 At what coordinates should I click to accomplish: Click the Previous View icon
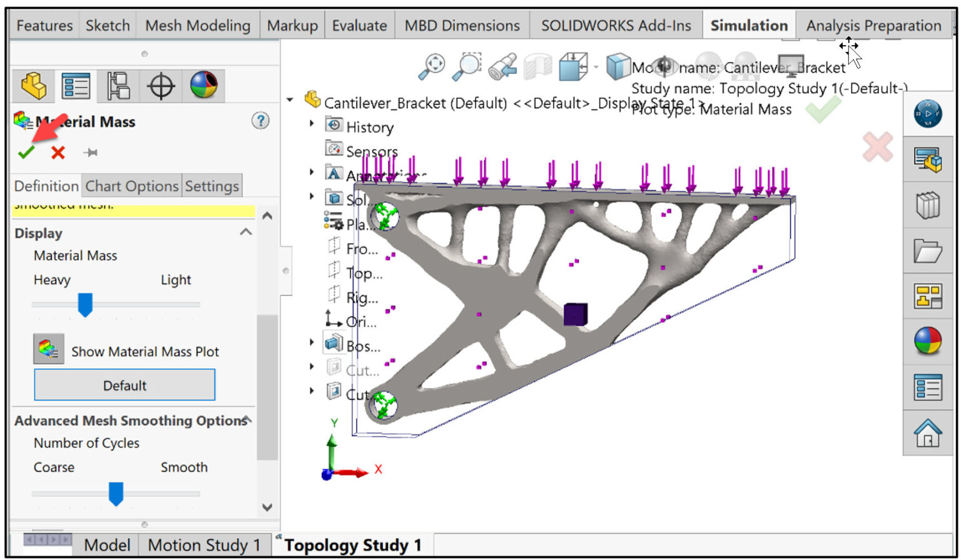502,65
